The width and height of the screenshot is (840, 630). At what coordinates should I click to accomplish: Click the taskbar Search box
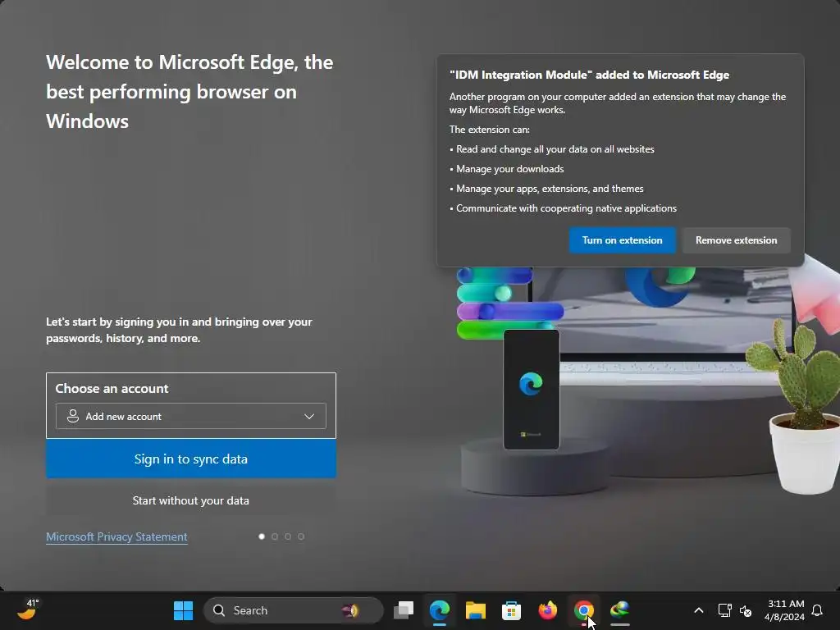(x=294, y=610)
